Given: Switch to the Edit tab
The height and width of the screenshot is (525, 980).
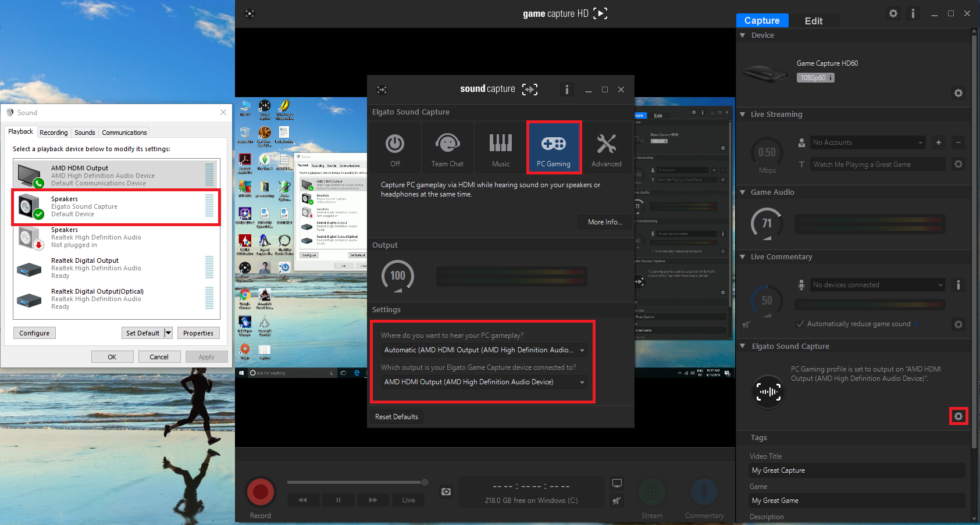Looking at the screenshot, I should (813, 21).
